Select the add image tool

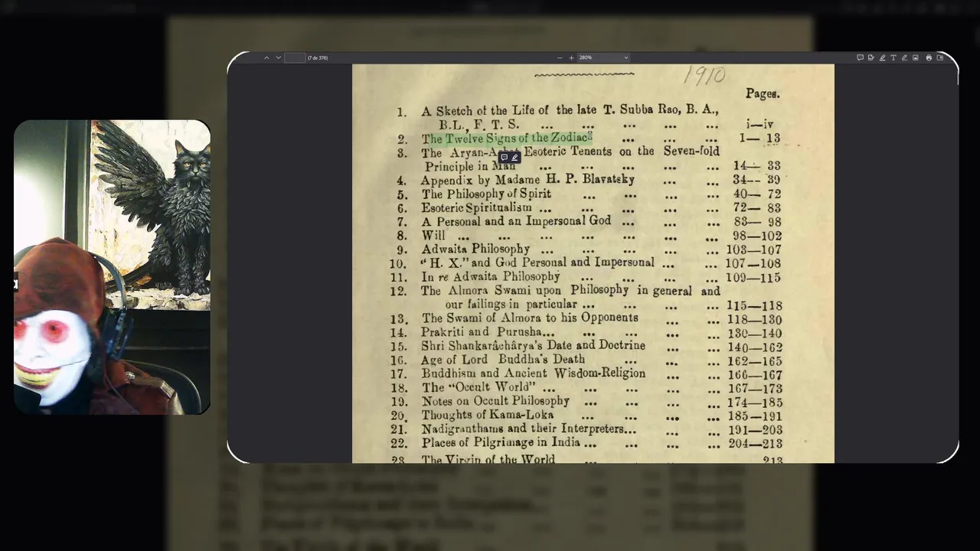point(916,57)
